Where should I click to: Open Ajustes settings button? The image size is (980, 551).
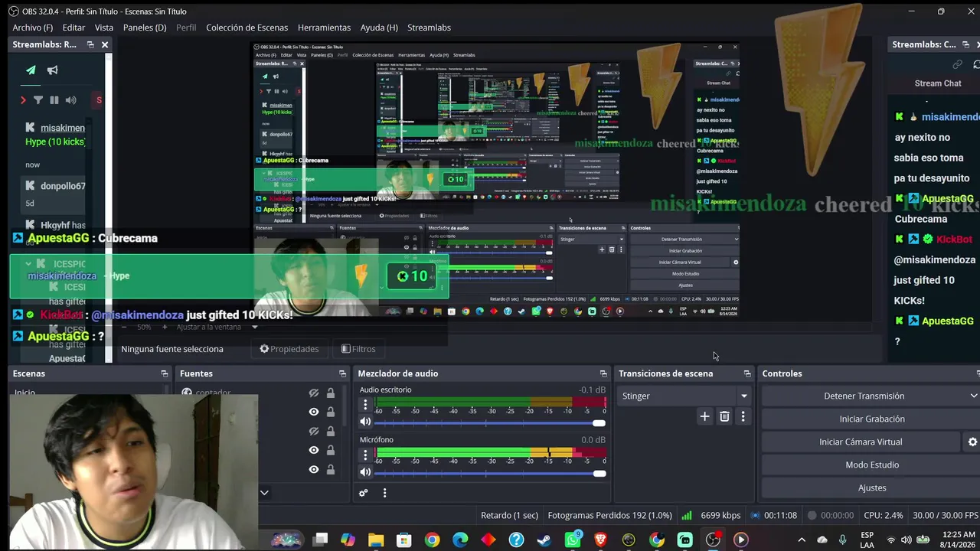pos(872,487)
